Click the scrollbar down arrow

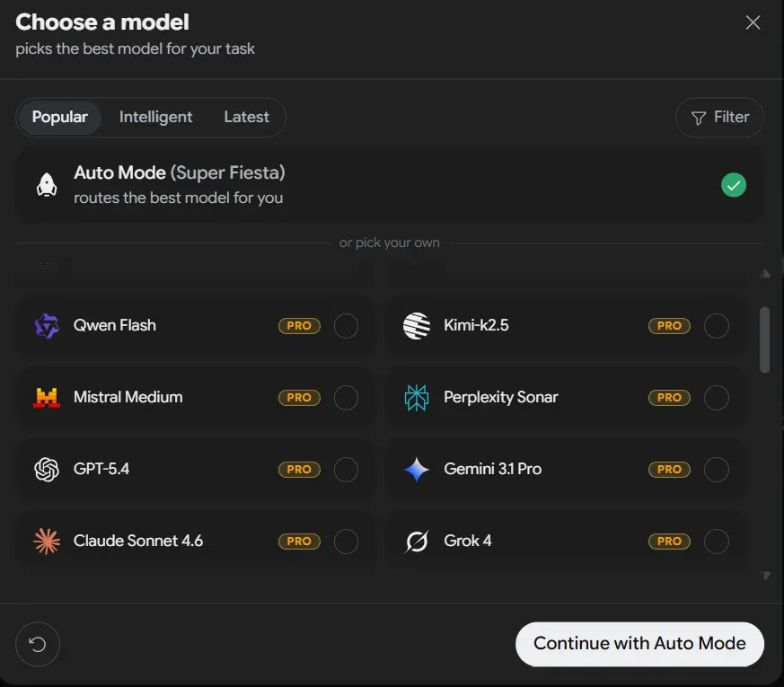[x=765, y=576]
